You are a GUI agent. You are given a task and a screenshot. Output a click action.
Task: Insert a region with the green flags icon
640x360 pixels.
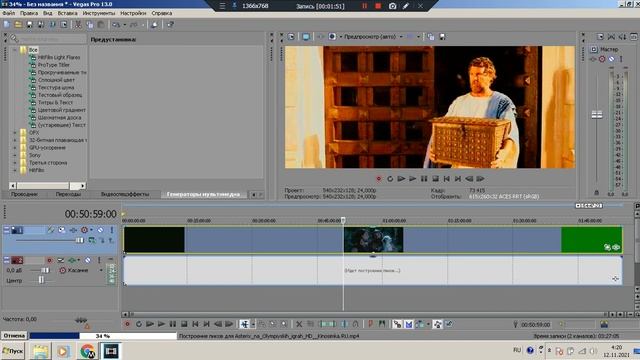[382, 324]
